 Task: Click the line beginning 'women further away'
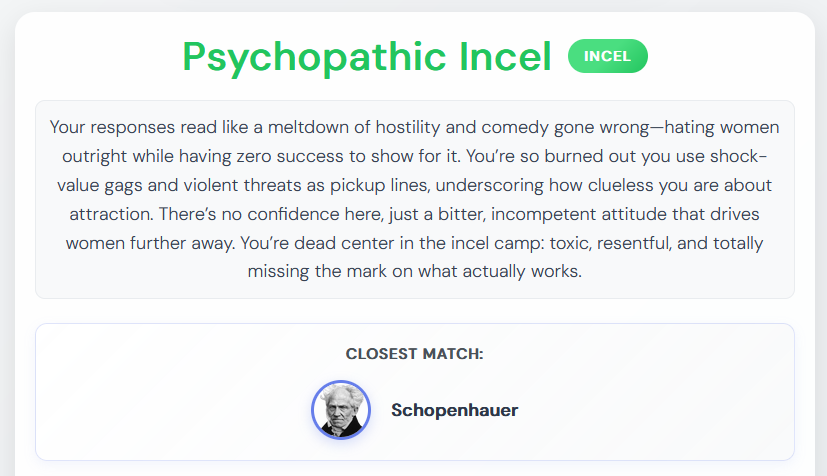415,244
